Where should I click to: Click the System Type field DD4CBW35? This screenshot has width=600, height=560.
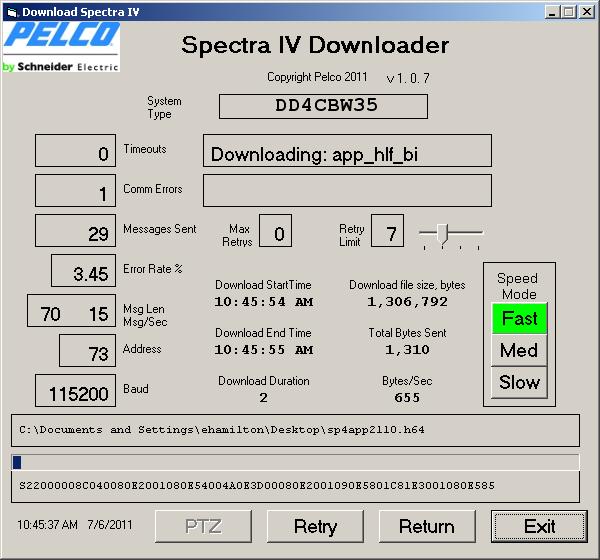323,106
